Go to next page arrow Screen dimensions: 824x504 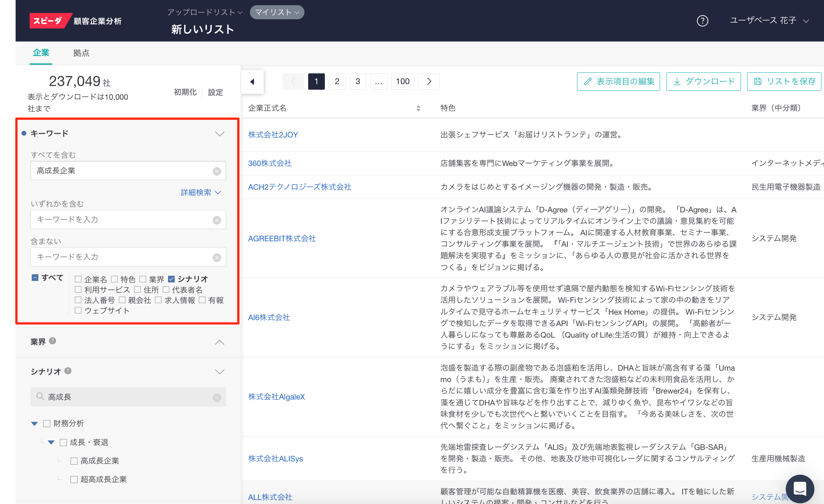pos(429,82)
